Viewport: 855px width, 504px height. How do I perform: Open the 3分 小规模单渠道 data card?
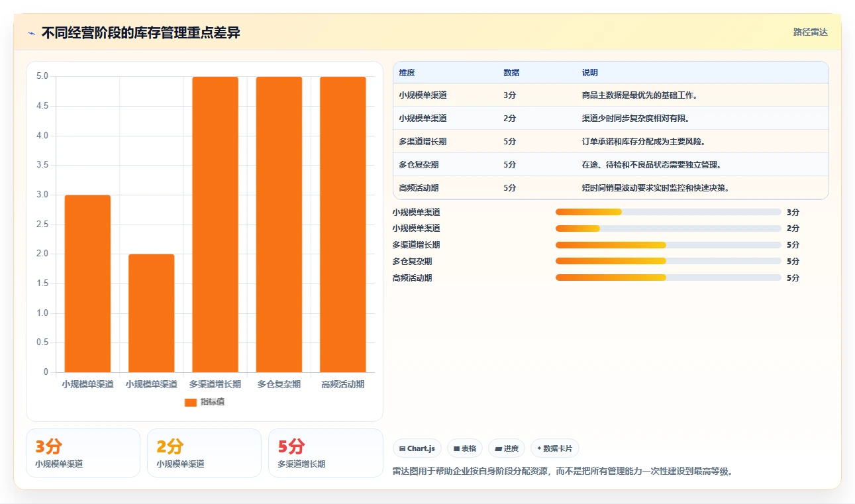point(83,453)
